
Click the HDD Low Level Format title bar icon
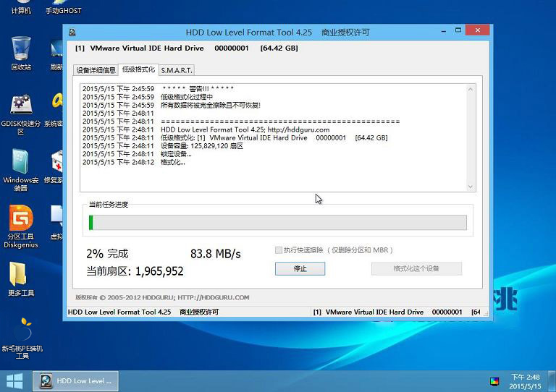72,33
